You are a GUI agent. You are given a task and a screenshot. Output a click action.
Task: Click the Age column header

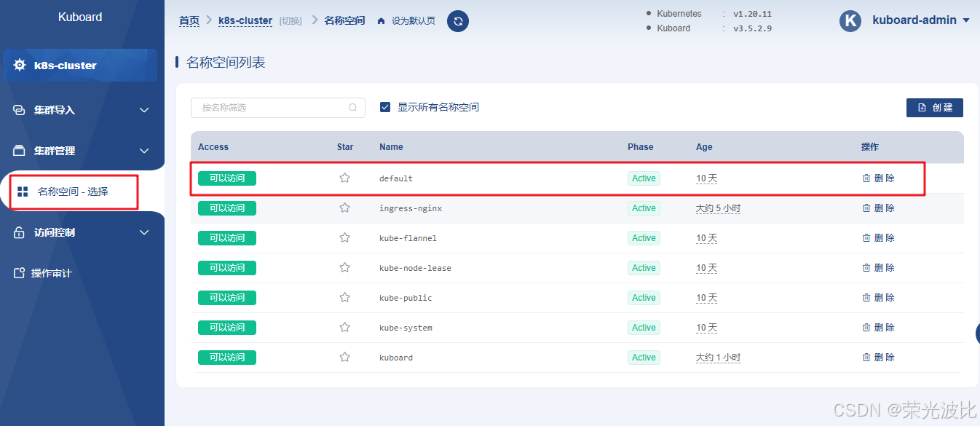tap(704, 146)
